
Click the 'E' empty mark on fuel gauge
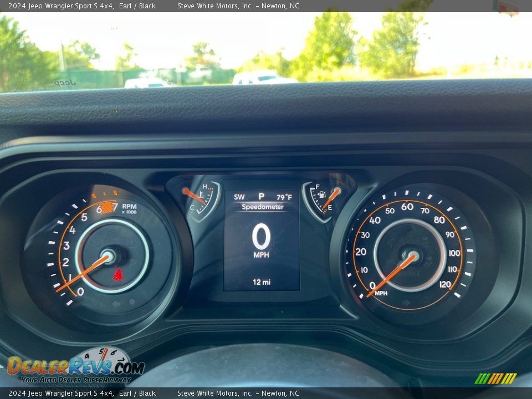(329, 208)
